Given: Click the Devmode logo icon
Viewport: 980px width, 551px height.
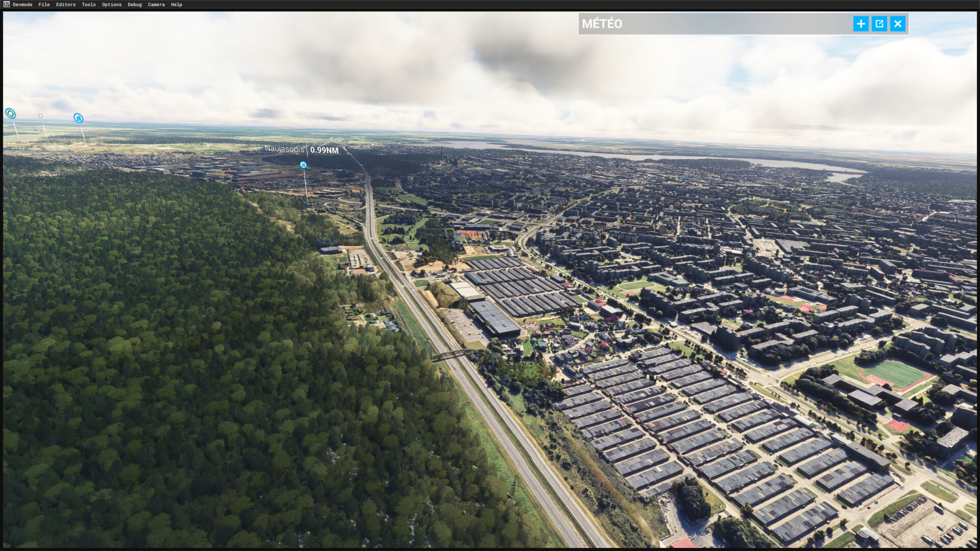Looking at the screenshot, I should click(x=6, y=5).
